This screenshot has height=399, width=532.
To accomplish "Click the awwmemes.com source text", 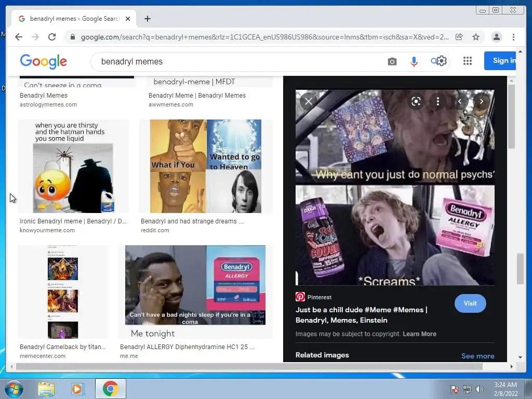I will [x=170, y=104].
